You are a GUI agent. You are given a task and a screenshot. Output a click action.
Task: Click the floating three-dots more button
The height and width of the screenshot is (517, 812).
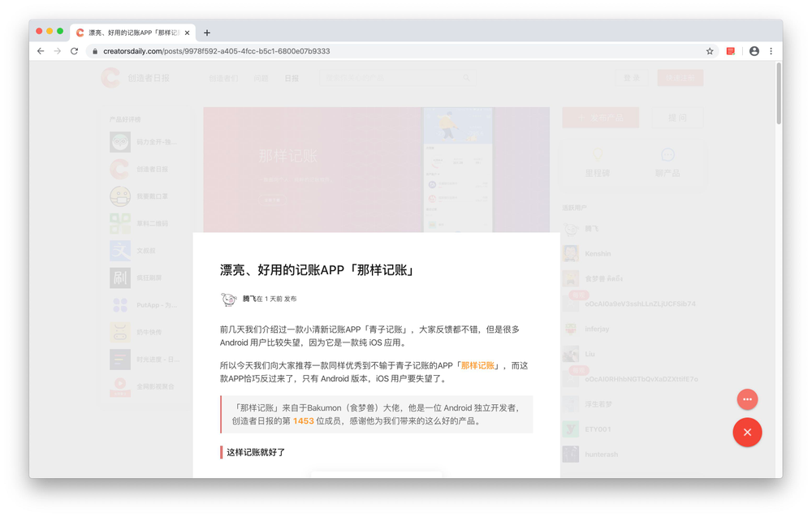[x=747, y=399]
